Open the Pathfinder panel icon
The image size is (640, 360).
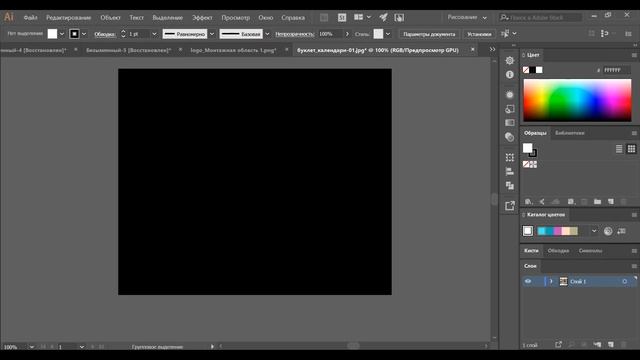[x=509, y=186]
